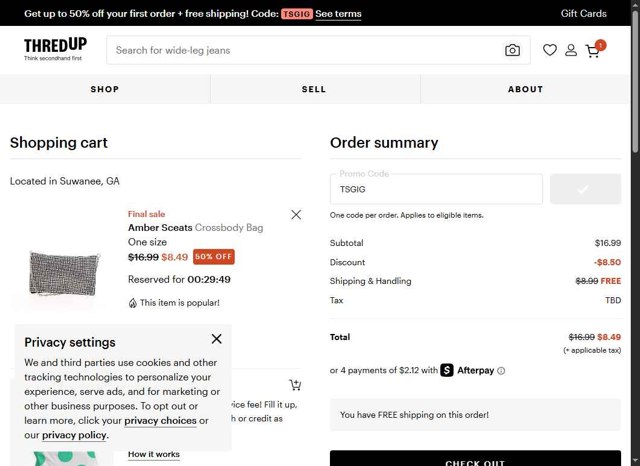Click the 50% OFF badge

coord(214,257)
